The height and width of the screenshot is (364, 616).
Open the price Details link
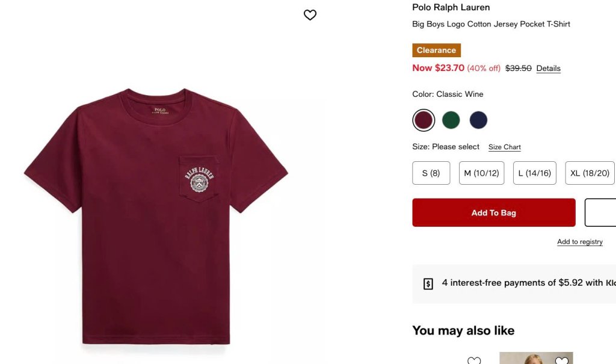548,69
